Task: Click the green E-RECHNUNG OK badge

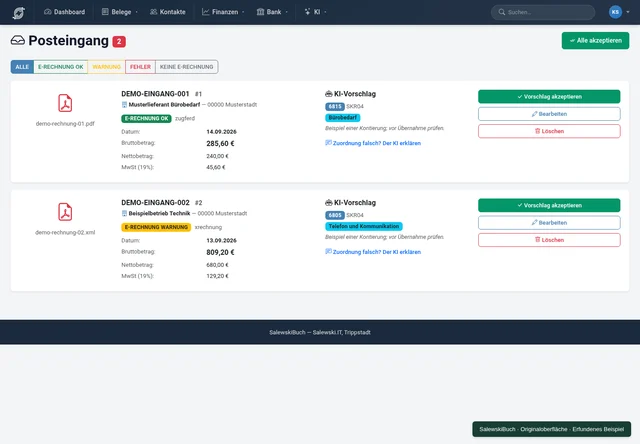Action: click(x=146, y=118)
